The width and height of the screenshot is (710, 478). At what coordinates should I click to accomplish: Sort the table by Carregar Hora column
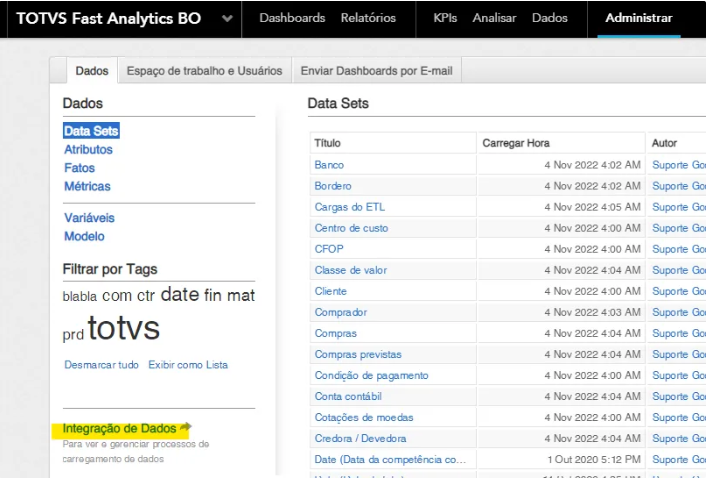pos(516,143)
